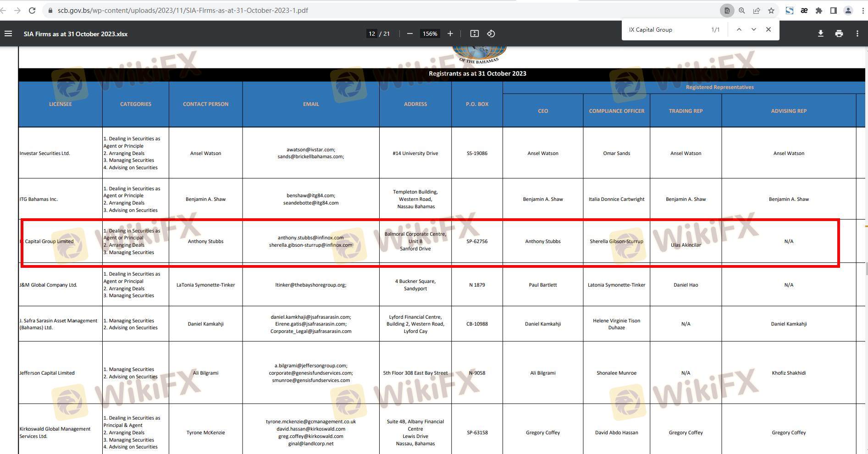Download the PDF file
The height and width of the screenshot is (454, 868).
click(820, 33)
